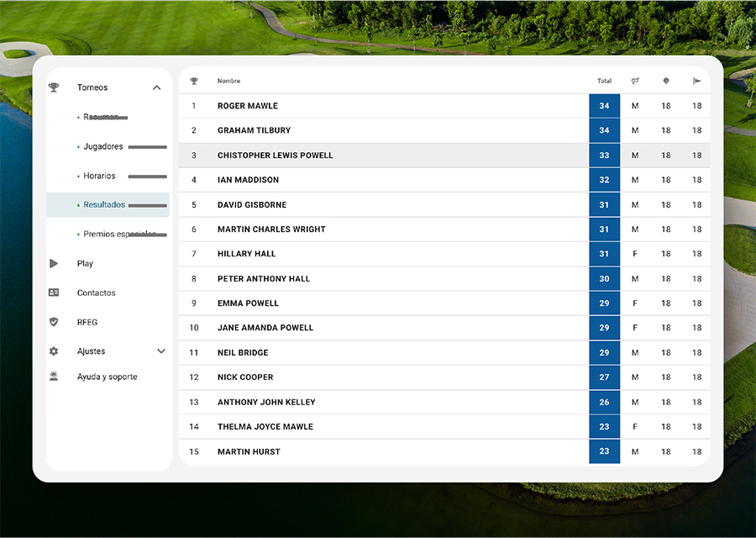The image size is (756, 538).
Task: Click the Ayuda y soporte agent icon
Action: click(x=54, y=377)
